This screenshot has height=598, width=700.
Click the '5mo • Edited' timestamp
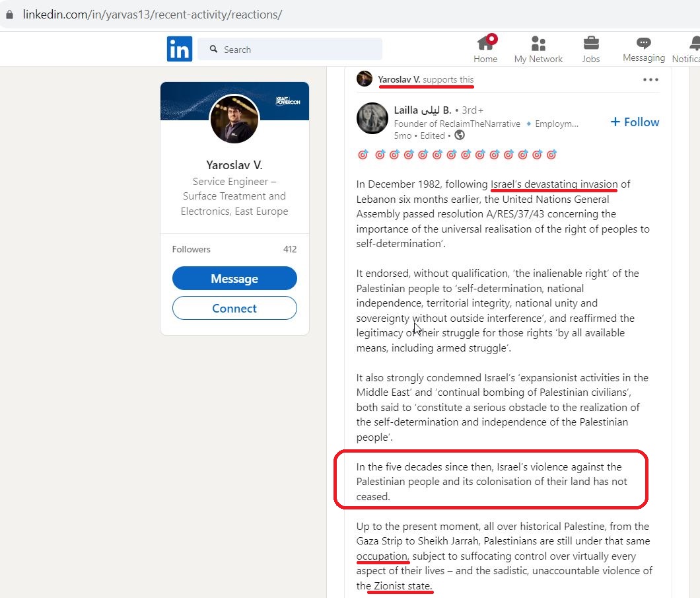coord(419,135)
